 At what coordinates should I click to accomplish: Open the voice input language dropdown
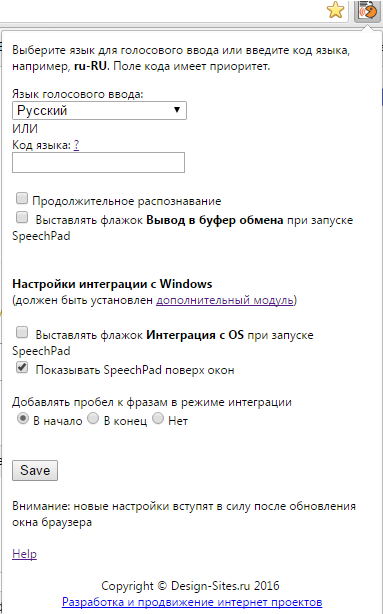click(x=99, y=110)
